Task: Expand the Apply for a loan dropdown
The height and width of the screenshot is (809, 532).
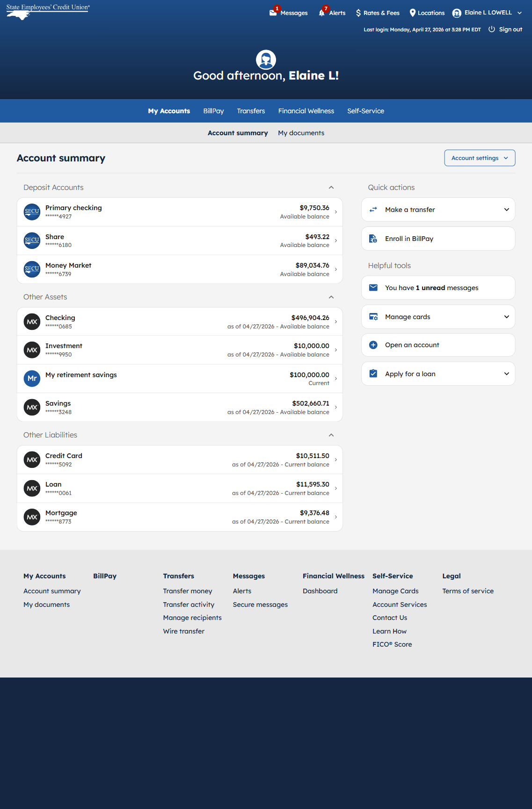Action: (x=506, y=373)
